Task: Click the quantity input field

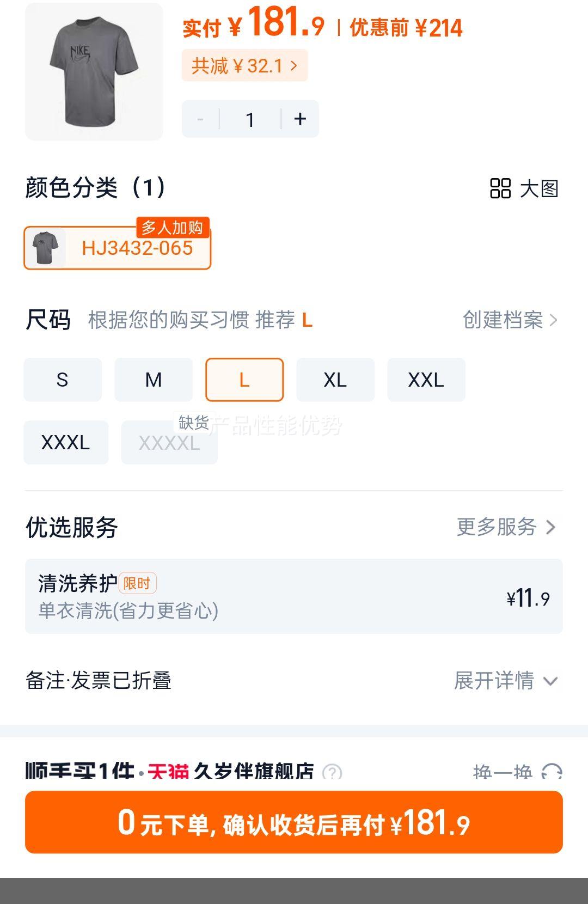Action: (250, 119)
